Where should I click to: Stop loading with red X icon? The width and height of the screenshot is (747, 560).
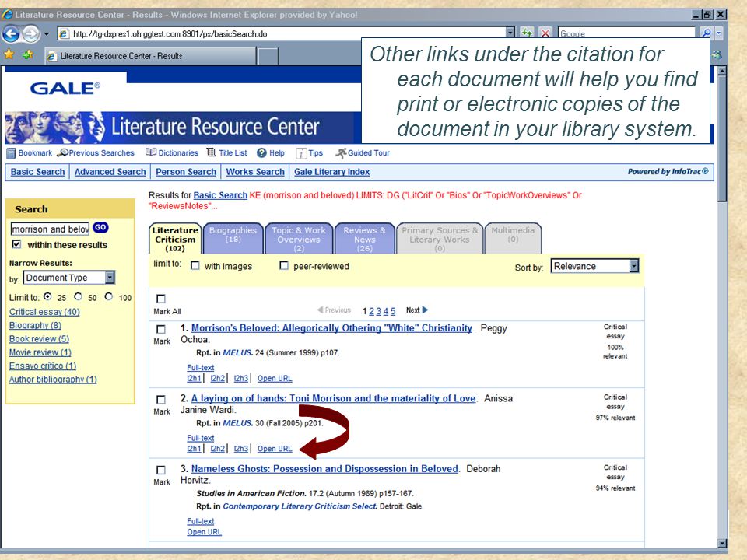click(x=545, y=33)
